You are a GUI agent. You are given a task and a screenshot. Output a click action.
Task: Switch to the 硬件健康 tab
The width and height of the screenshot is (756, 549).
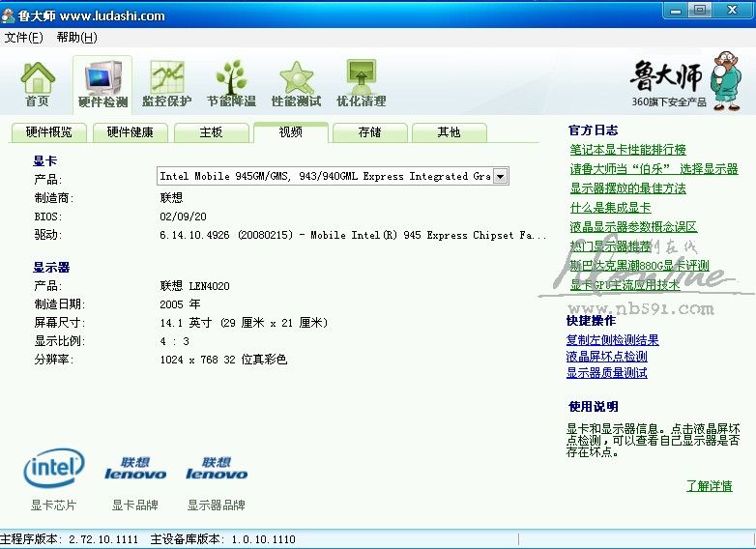point(131,132)
